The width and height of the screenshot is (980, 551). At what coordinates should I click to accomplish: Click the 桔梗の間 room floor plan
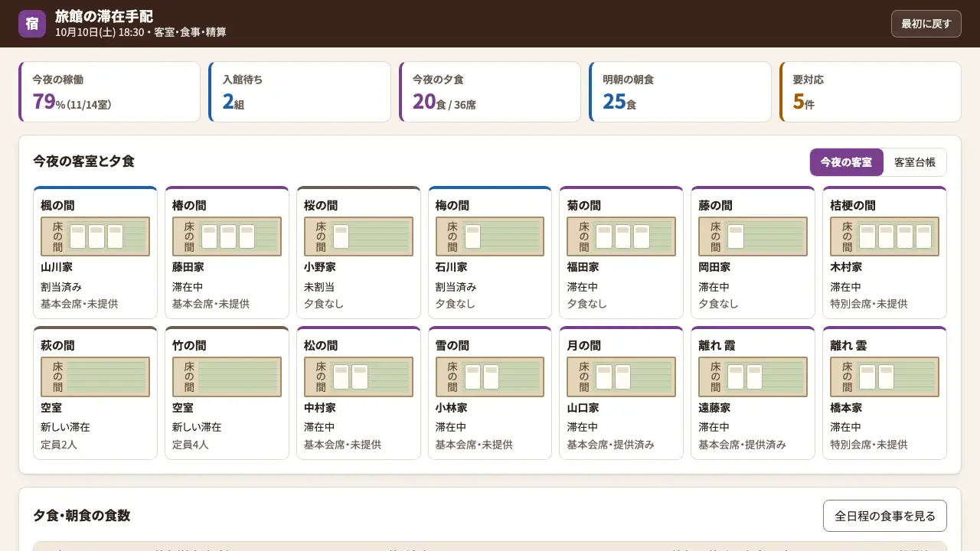[x=884, y=236]
